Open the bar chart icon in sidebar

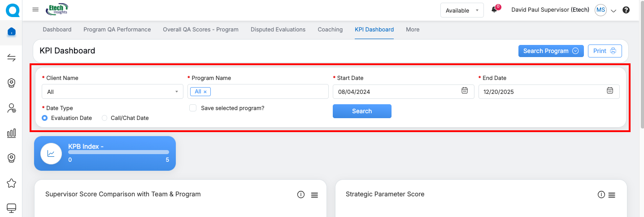pos(12,133)
